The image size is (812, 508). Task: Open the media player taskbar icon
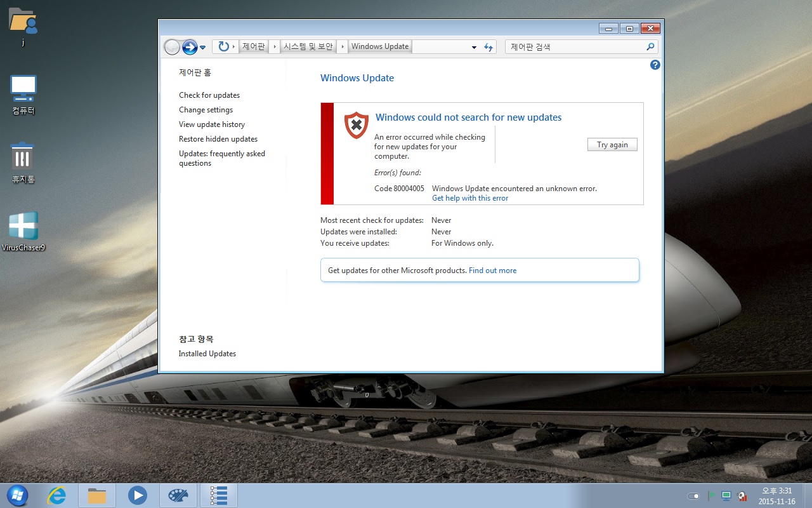(137, 495)
